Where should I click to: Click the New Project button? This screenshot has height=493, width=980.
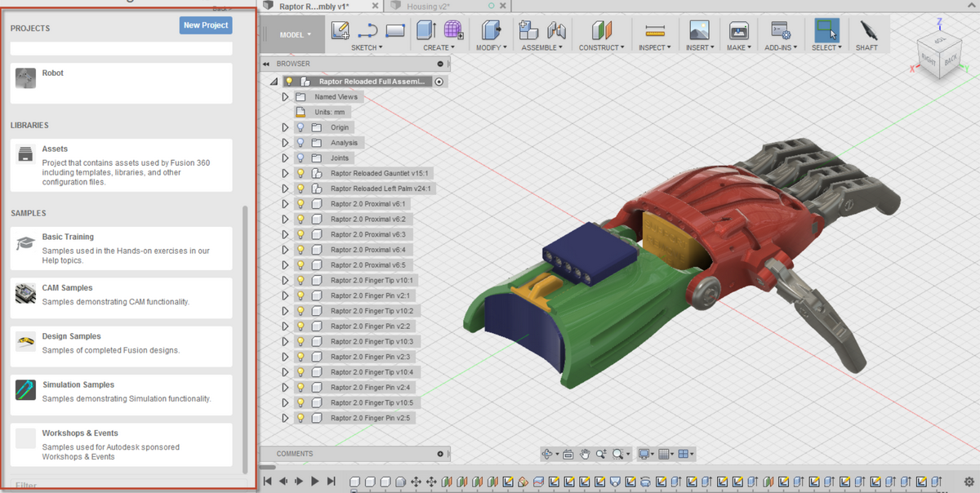click(205, 25)
